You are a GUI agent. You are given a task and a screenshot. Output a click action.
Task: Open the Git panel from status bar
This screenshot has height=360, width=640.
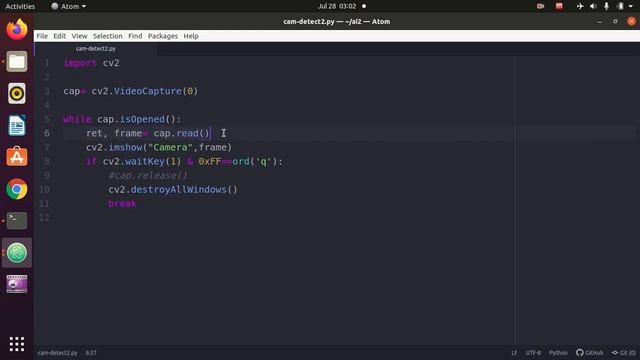click(624, 353)
